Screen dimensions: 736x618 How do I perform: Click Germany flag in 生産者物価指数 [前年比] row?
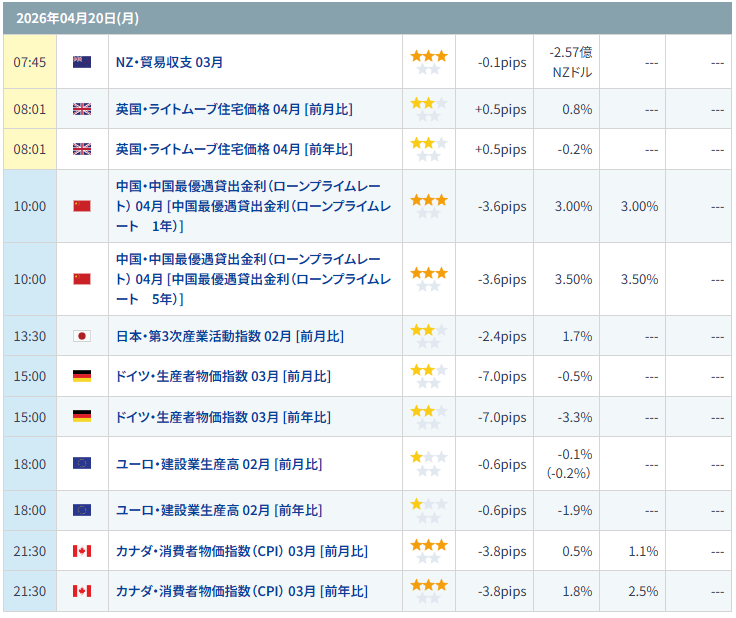point(82,417)
